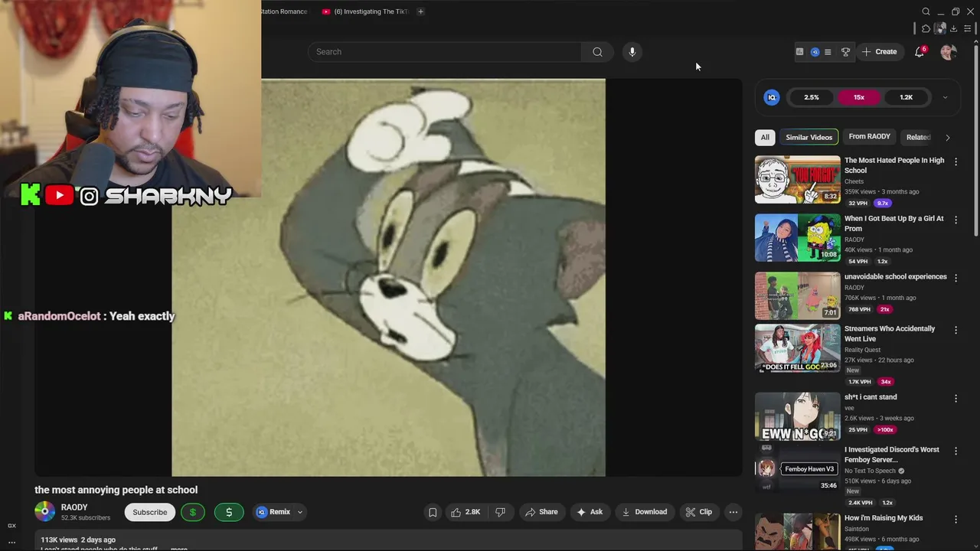Switch to Investigating The TikTok browser tab
This screenshot has width=980, height=551.
click(x=366, y=11)
